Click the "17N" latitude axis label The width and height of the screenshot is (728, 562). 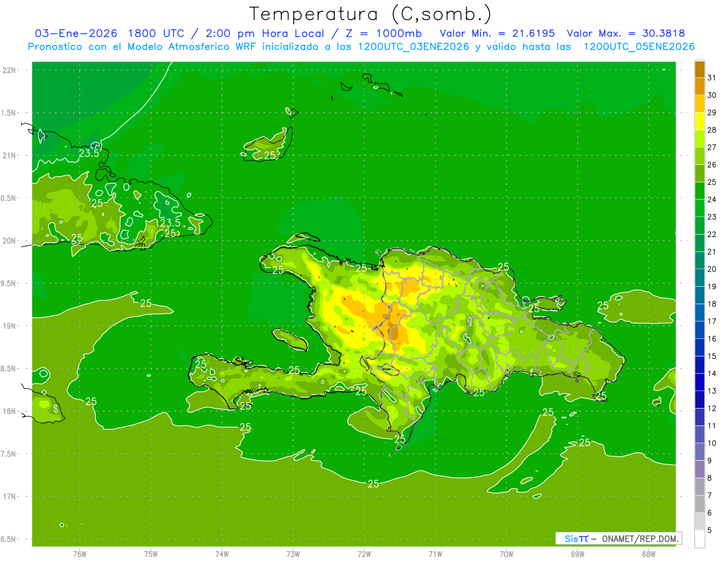(10, 497)
